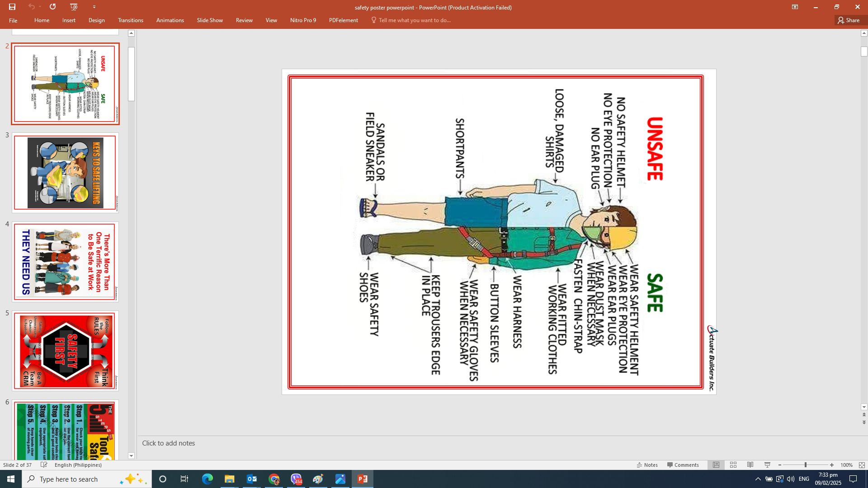868x488 pixels.
Task: Toggle the Comments pane
Action: [x=683, y=465]
